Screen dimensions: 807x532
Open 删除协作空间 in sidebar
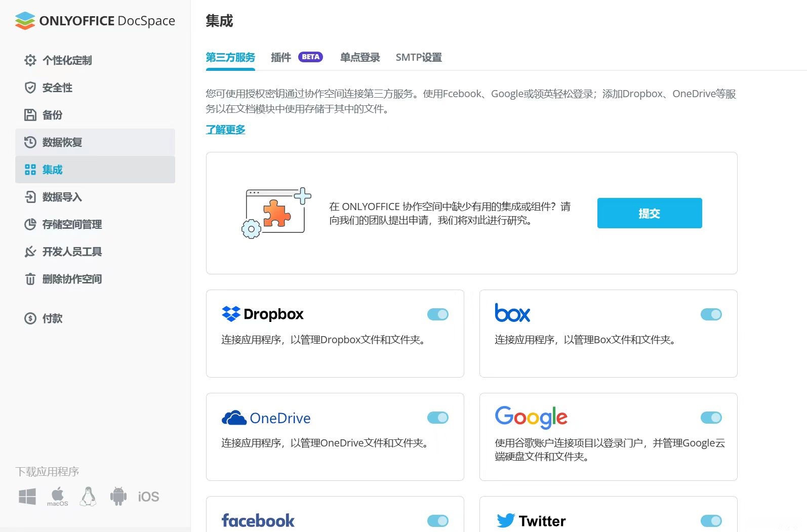coord(95,279)
